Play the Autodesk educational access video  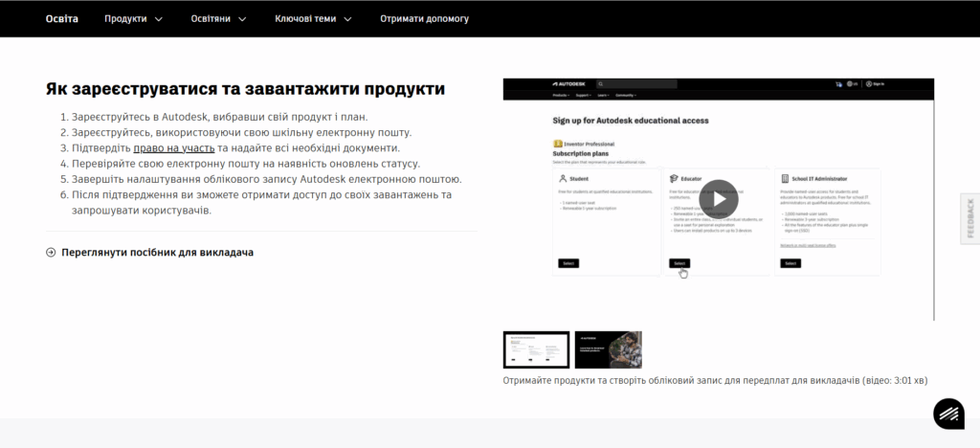point(718,199)
